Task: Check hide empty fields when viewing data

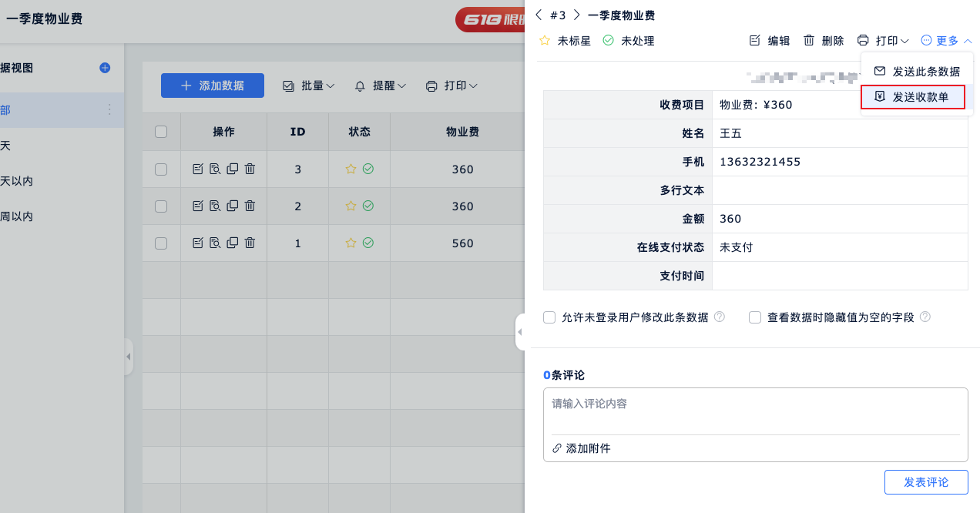Action: [x=755, y=317]
